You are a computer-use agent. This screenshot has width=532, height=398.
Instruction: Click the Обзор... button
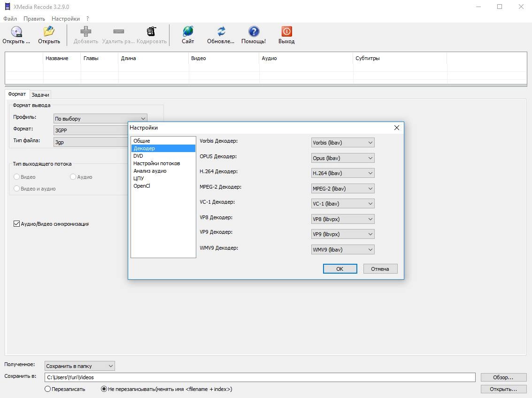(503, 377)
